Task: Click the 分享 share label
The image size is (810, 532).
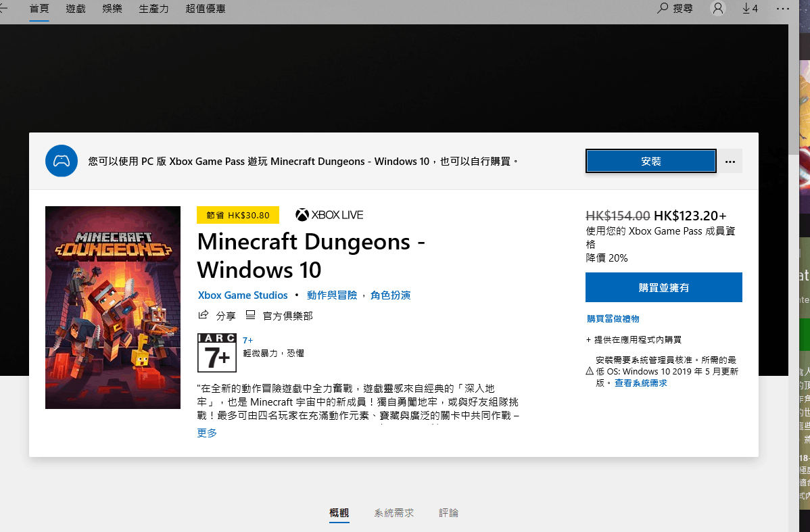Action: 226,316
